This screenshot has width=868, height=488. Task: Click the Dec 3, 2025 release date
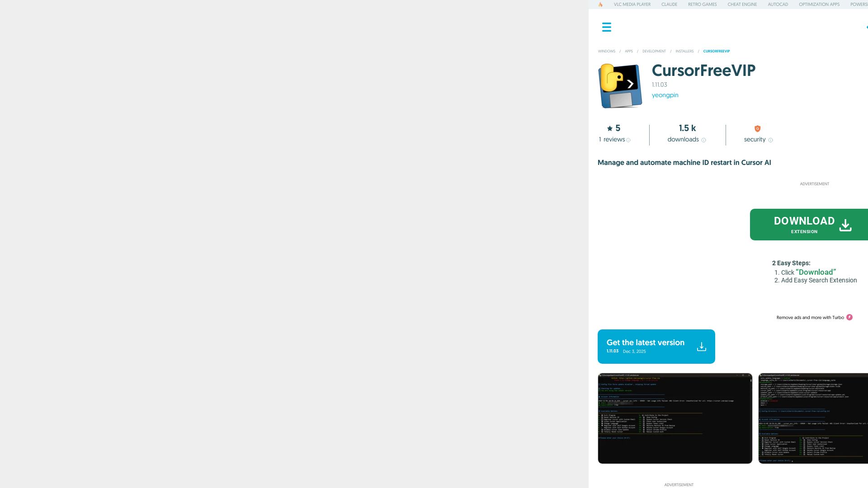click(634, 352)
